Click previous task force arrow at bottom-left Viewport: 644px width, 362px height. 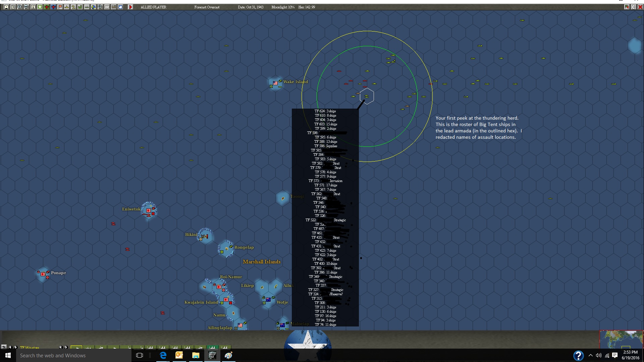click(x=10, y=347)
